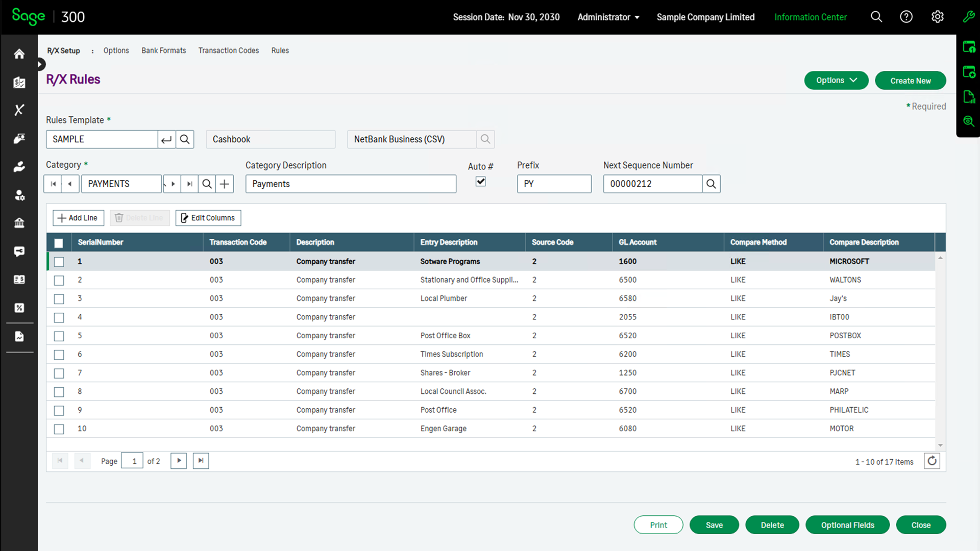Viewport: 980px width, 551px height.
Task: Click Rules Template finder magnifier icon
Action: 185,139
